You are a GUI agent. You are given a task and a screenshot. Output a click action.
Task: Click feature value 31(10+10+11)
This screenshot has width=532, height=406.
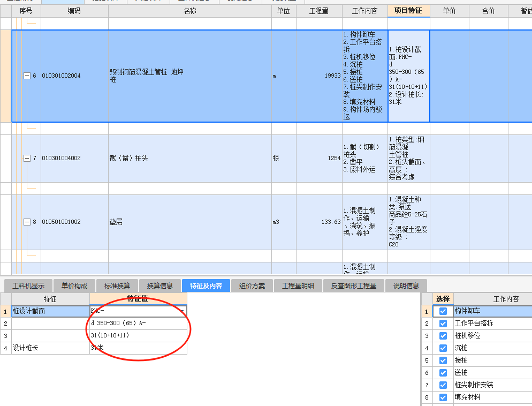point(138,336)
